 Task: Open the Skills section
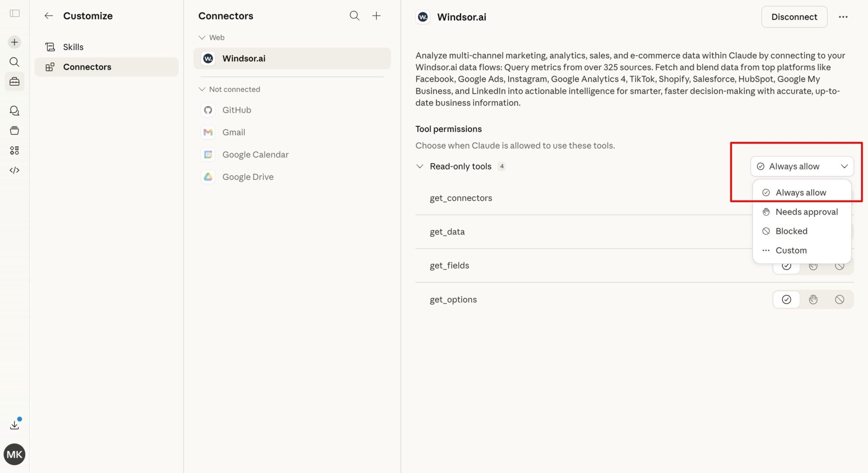73,47
